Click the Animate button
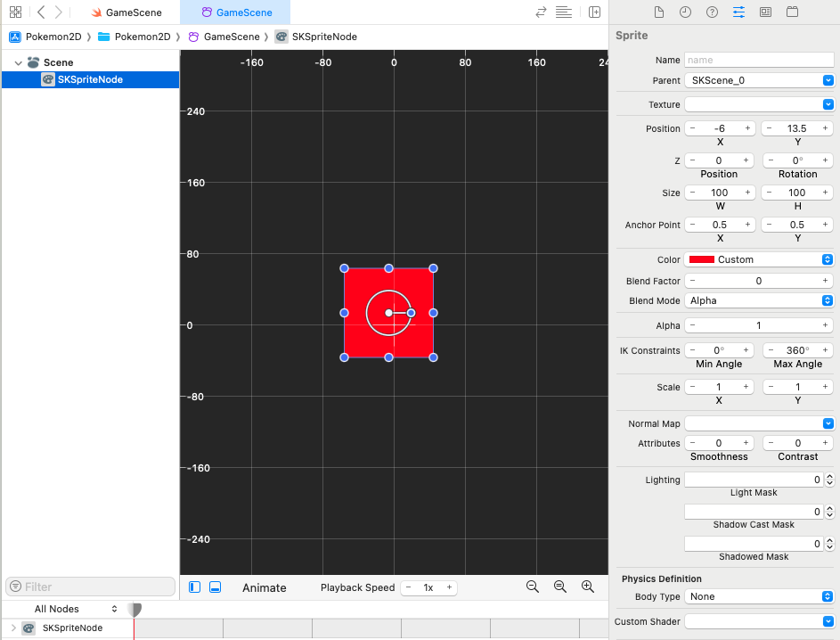Image resolution: width=840 pixels, height=640 pixels. pyautogui.click(x=265, y=587)
